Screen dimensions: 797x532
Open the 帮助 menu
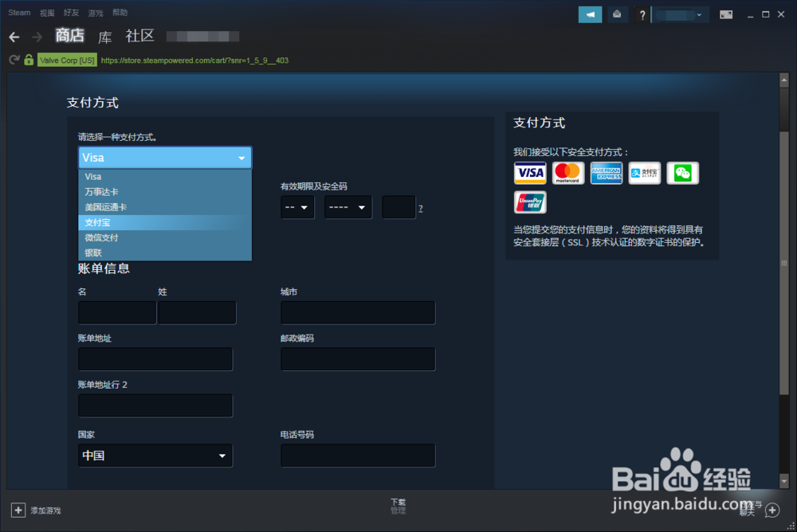coord(120,13)
